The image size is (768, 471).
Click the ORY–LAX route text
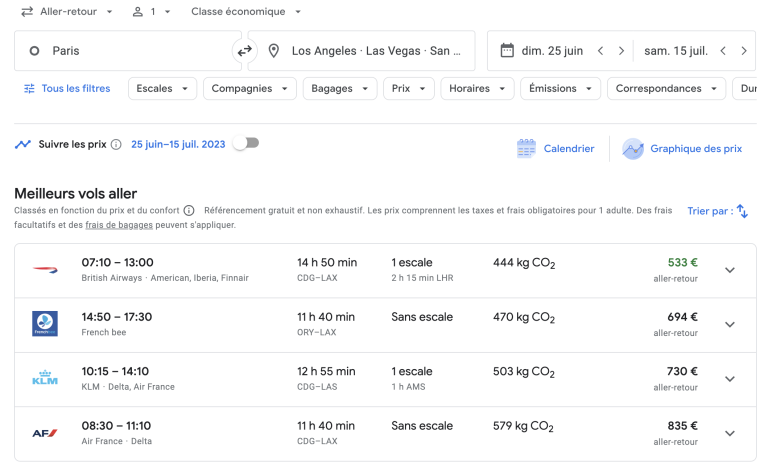pyautogui.click(x=316, y=332)
